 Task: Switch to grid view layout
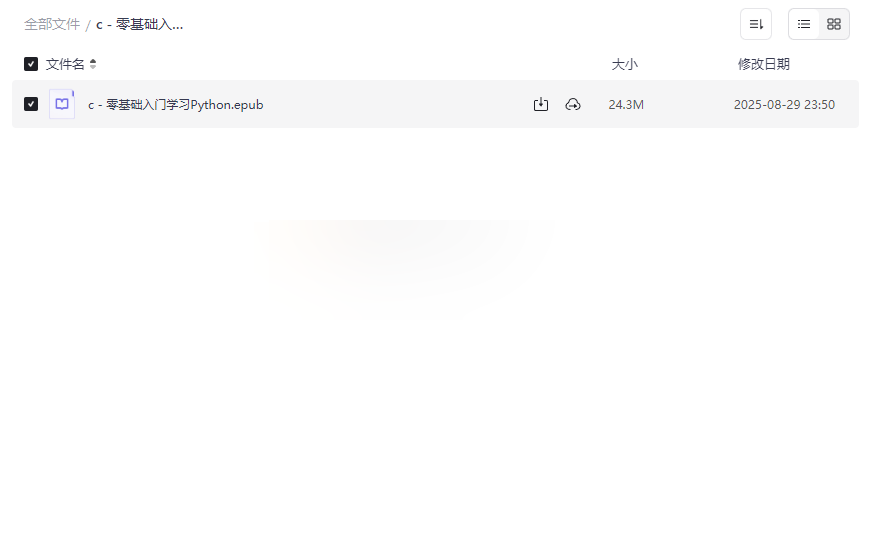click(x=834, y=24)
